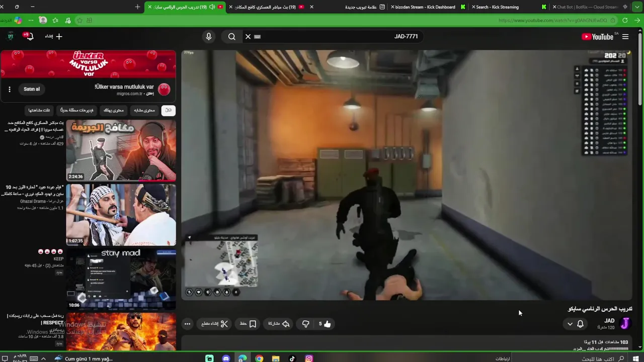Image resolution: width=644 pixels, height=362 pixels.
Task: Open Instagram from the taskbar
Action: pos(309,358)
